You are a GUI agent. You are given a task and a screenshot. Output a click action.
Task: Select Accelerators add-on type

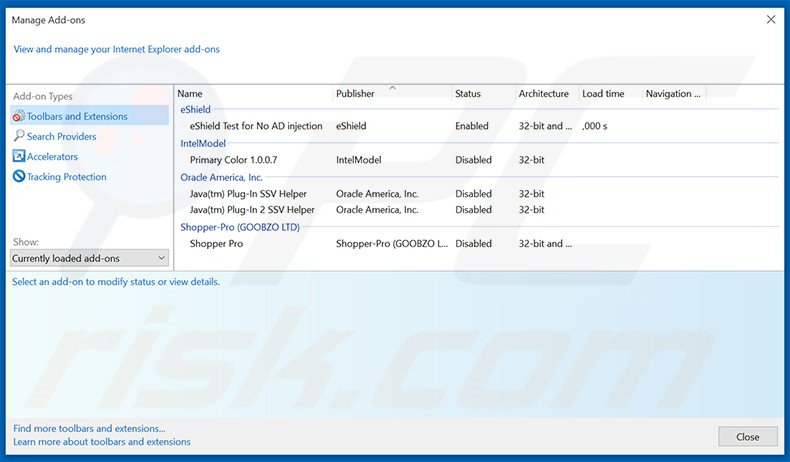52,157
